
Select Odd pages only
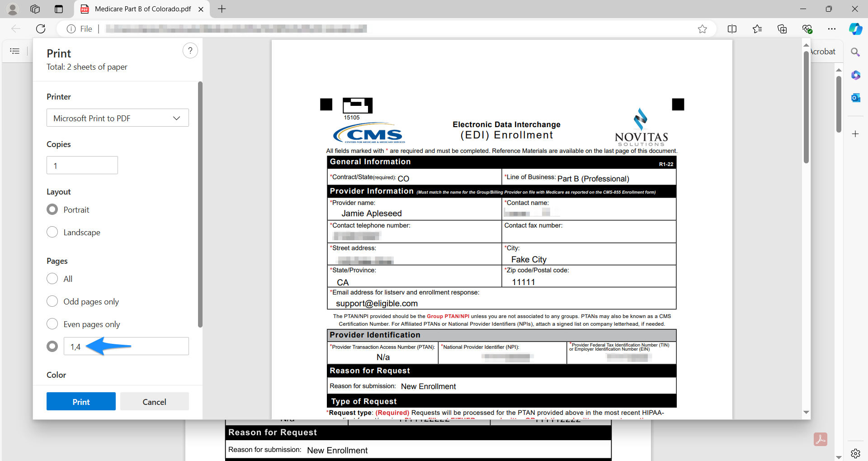click(x=52, y=301)
